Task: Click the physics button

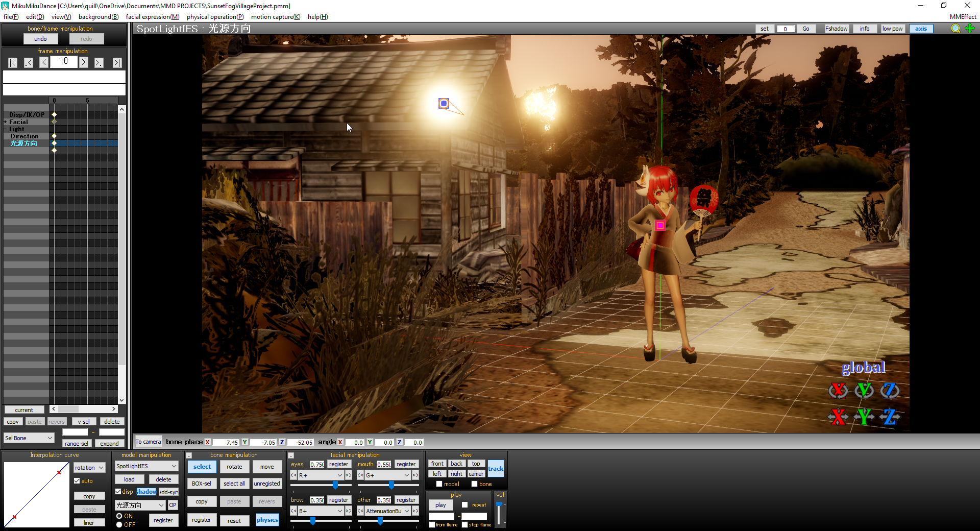Action: click(x=267, y=520)
